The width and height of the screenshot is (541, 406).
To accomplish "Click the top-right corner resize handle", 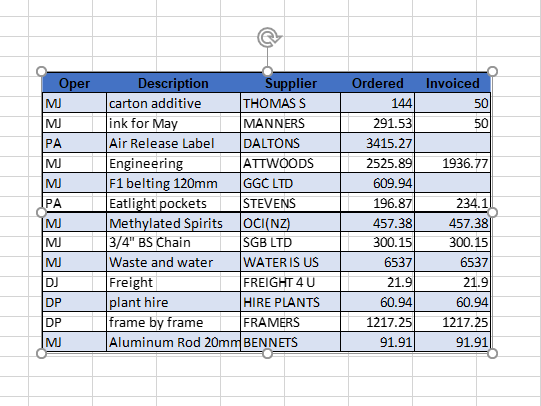I will 492,71.
